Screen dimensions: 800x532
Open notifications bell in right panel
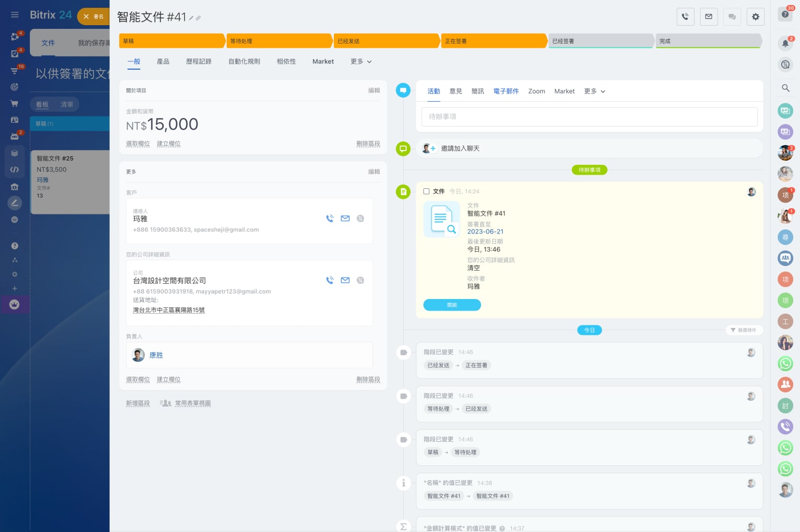pyautogui.click(x=785, y=44)
